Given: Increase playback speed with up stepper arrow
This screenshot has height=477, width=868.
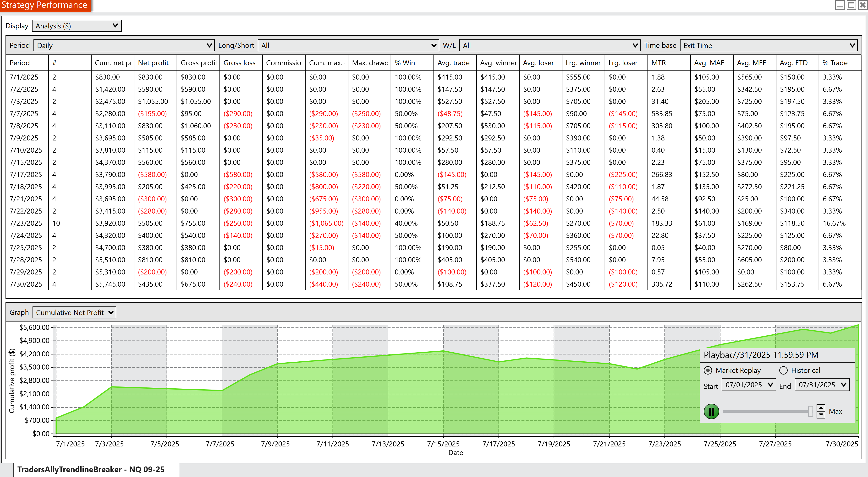Looking at the screenshot, I should (x=821, y=408).
